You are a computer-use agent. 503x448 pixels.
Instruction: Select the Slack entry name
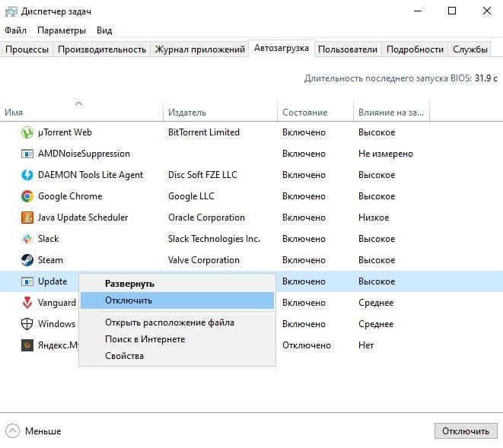(49, 239)
